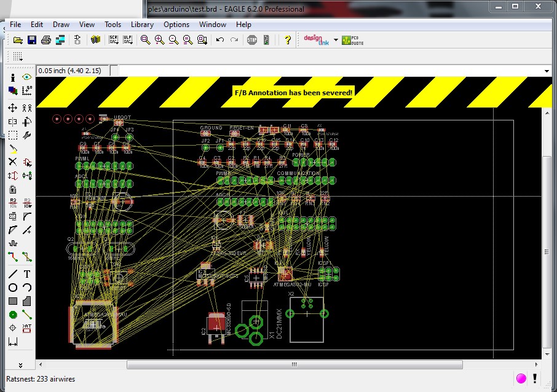This screenshot has width=557, height=392.
Task: Select the Text tool in left toolbar
Action: tap(27, 274)
